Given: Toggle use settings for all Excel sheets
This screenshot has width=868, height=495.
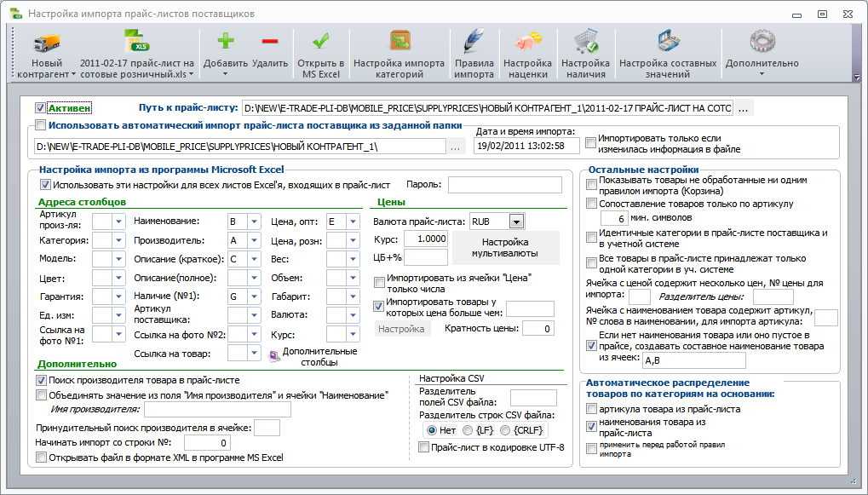Looking at the screenshot, I should click(x=45, y=184).
